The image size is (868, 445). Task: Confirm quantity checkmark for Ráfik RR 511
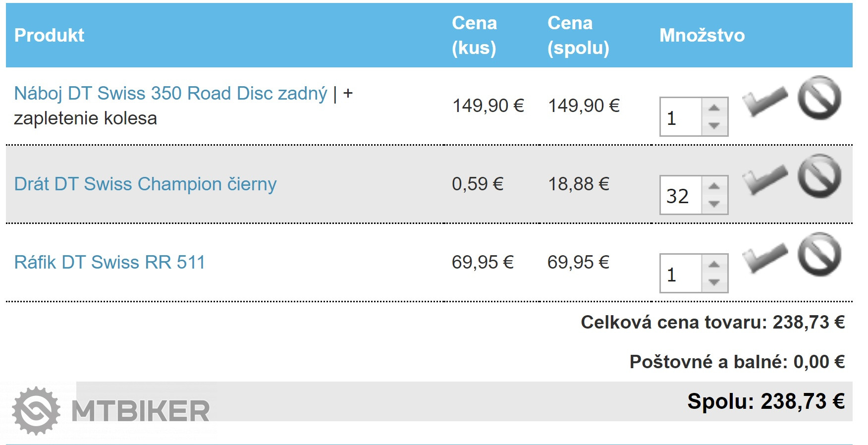764,258
